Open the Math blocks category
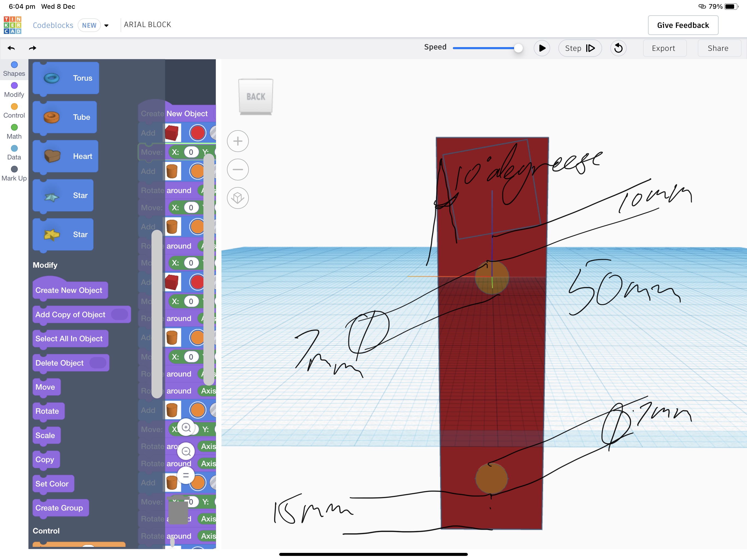The width and height of the screenshot is (747, 560). click(14, 132)
